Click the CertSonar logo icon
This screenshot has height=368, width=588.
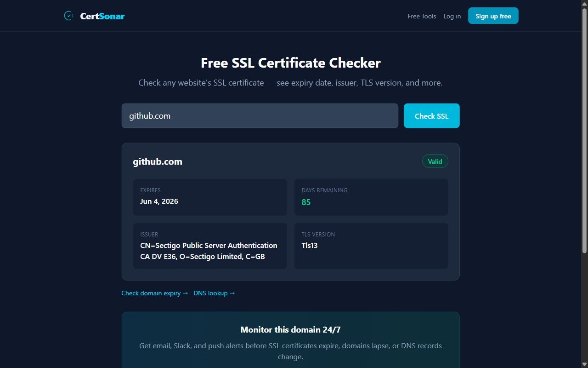(x=68, y=16)
